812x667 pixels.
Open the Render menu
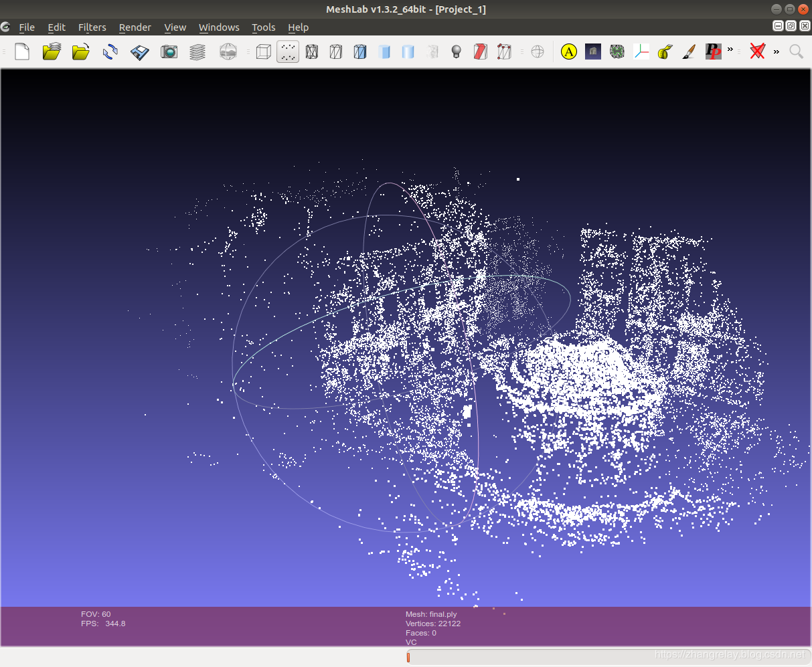click(x=135, y=27)
